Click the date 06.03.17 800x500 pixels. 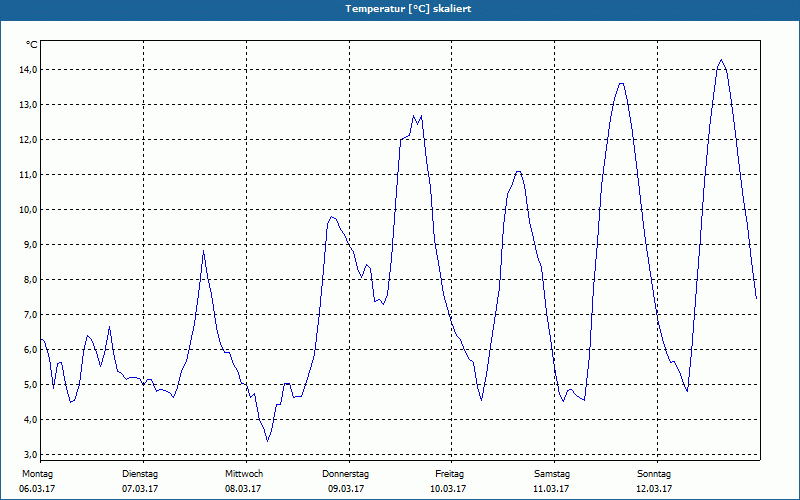coord(37,489)
